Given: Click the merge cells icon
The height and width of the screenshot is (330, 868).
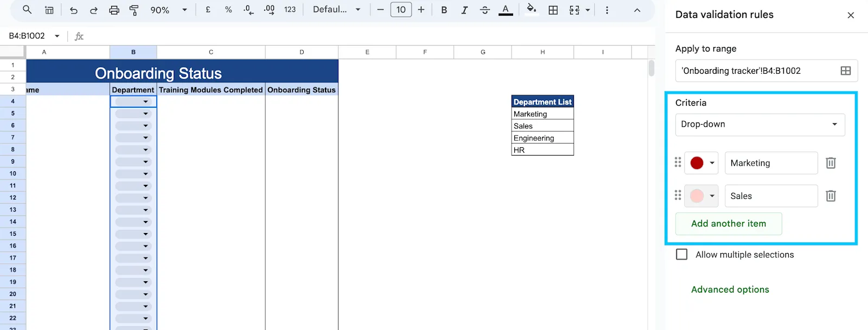Looking at the screenshot, I should tap(575, 10).
